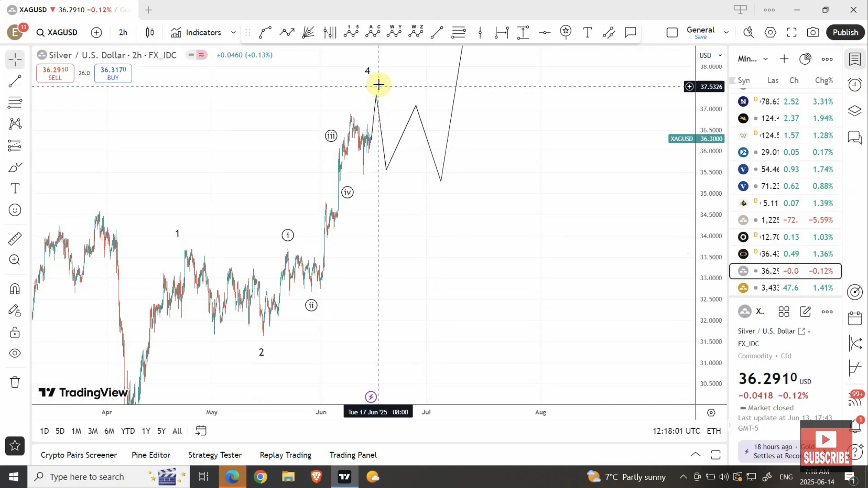Select the crosshair cursor tool

[15, 59]
